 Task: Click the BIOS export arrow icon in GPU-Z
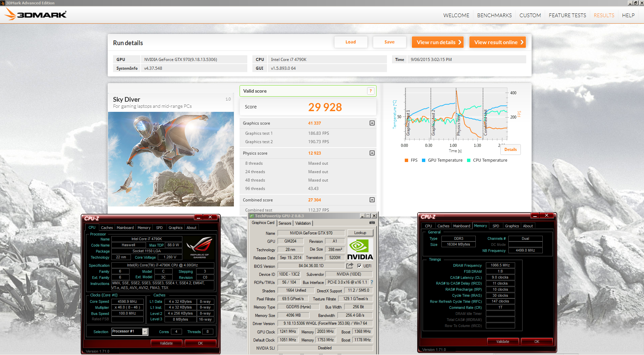pyautogui.click(x=350, y=266)
